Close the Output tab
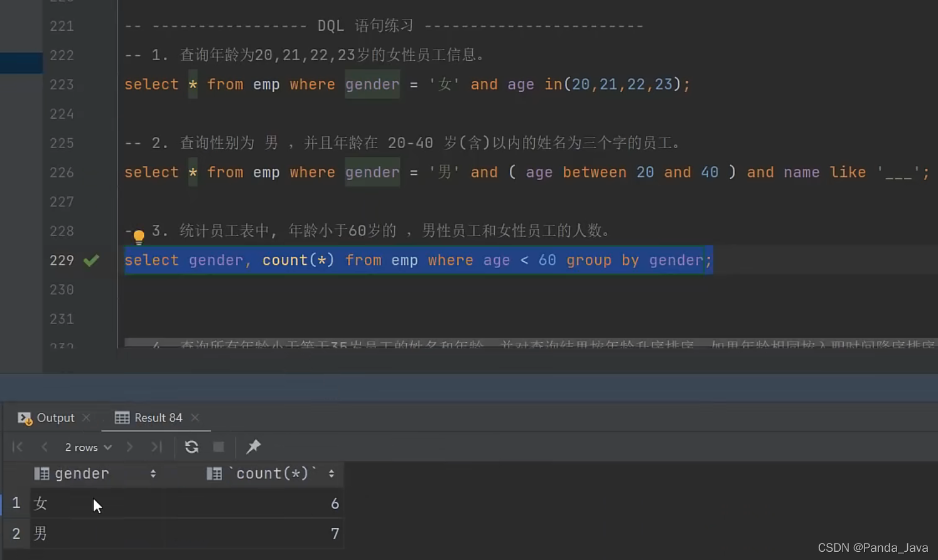Screen dimensions: 938x560 87,418
